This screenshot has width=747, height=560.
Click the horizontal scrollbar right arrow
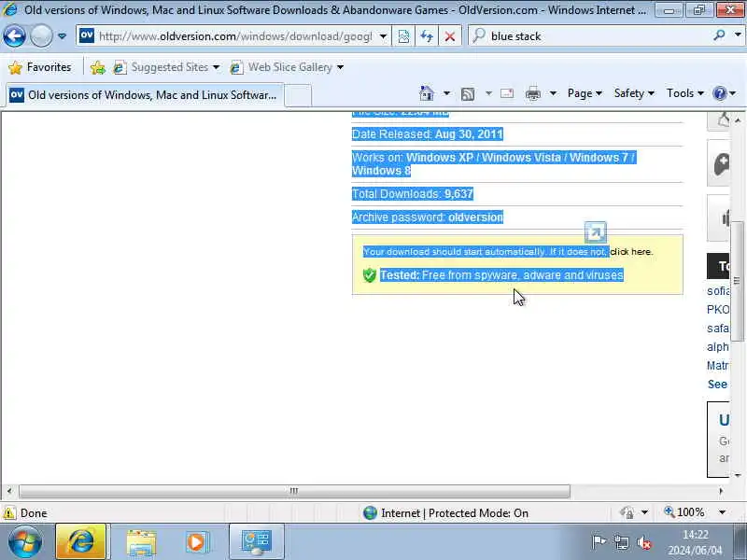721,491
